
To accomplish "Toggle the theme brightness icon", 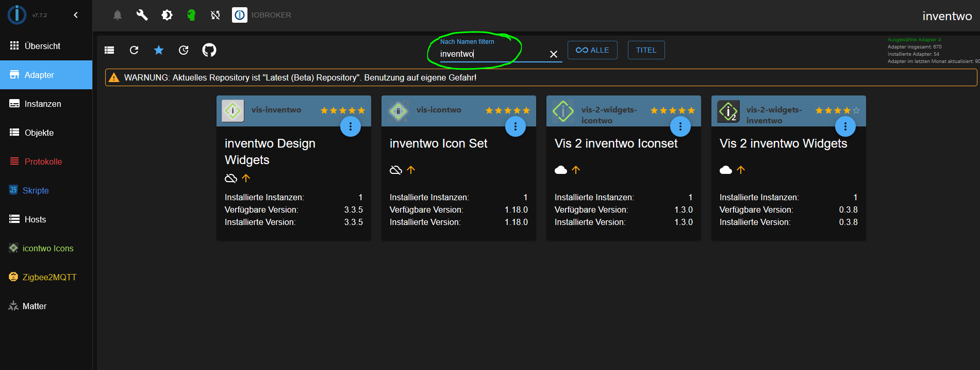I will point(167,15).
